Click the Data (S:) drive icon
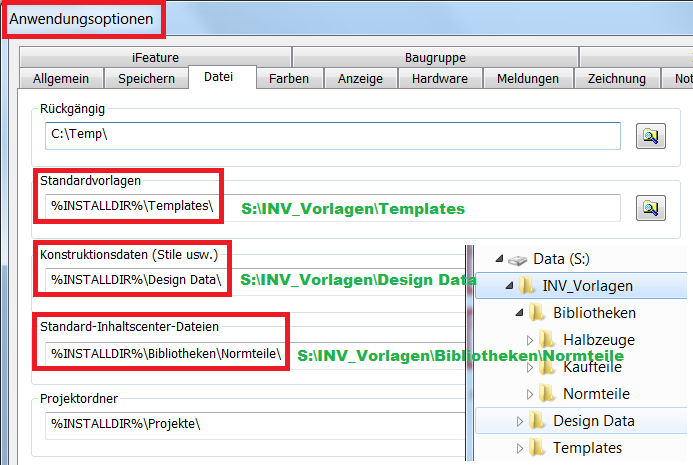Image resolution: width=693 pixels, height=465 pixels. point(517,260)
